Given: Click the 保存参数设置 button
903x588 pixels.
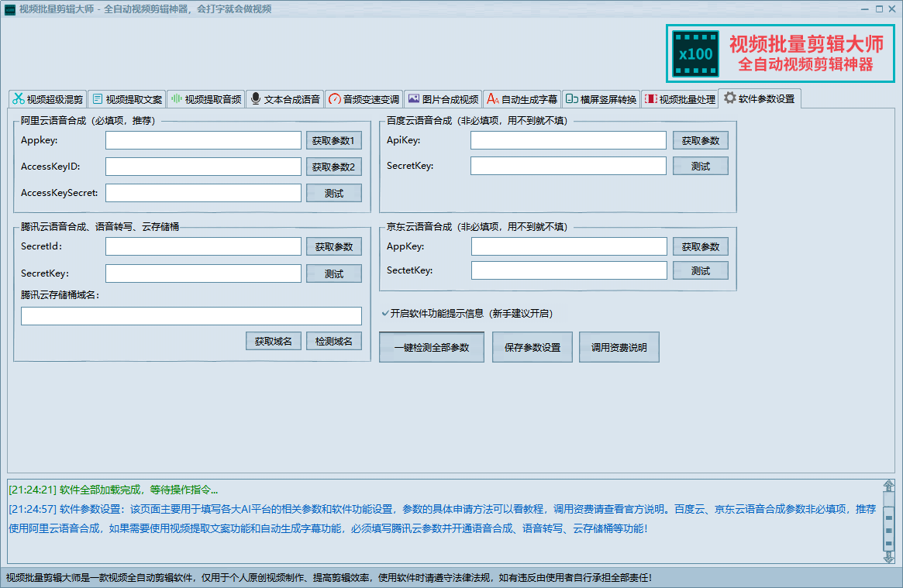Looking at the screenshot, I should (x=532, y=348).
